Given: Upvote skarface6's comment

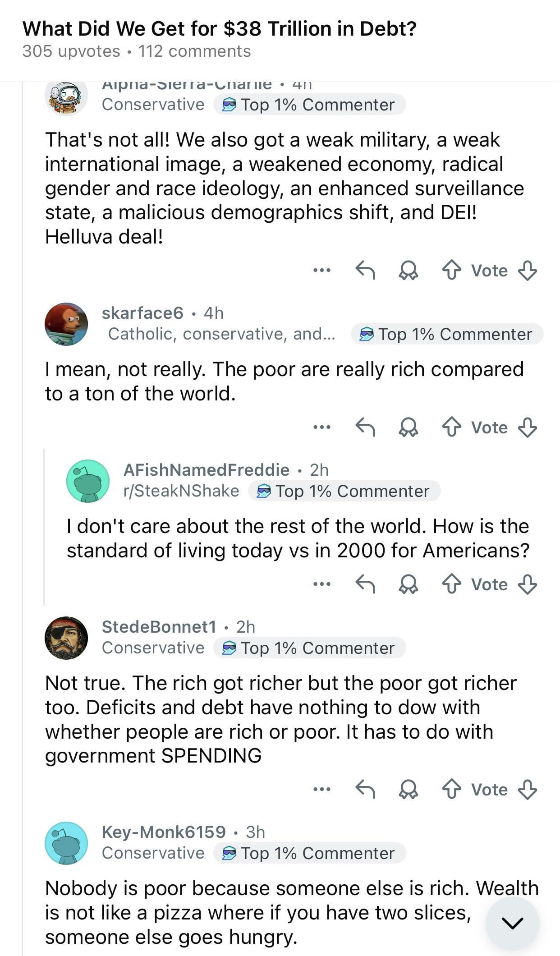Looking at the screenshot, I should tap(451, 427).
